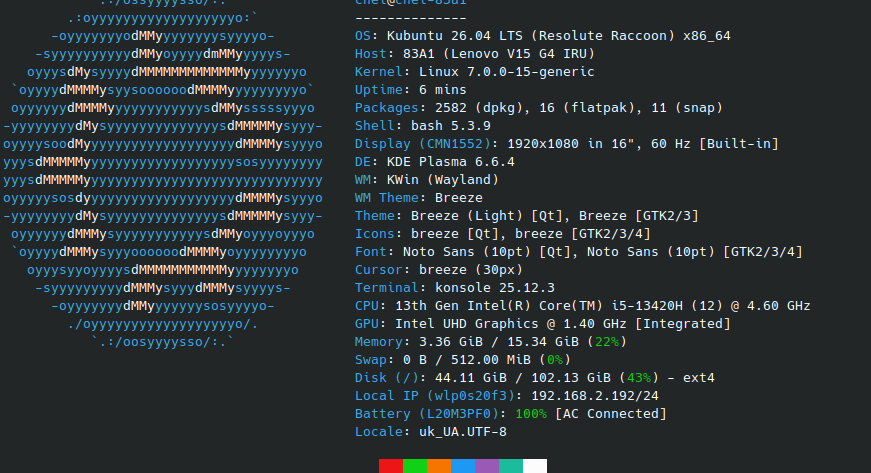Click the 'KDE Plasma 6.6.4' text
The image size is (871, 473).
450,162
